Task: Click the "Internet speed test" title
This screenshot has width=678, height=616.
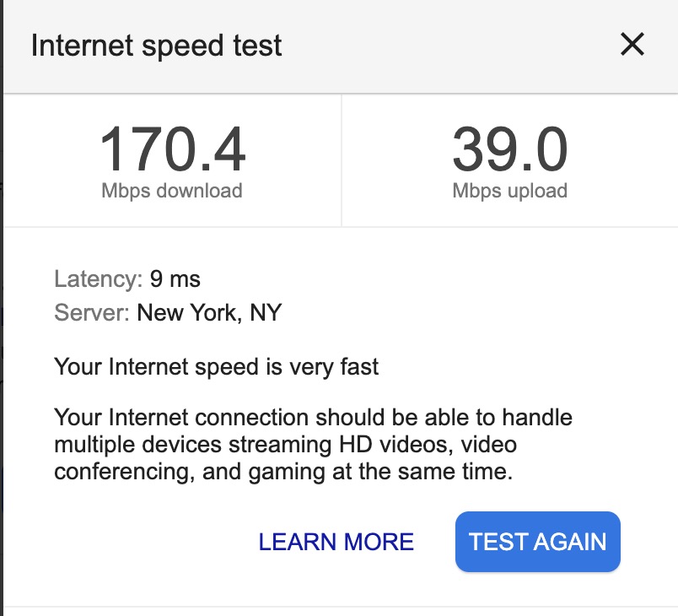Action: click(156, 46)
